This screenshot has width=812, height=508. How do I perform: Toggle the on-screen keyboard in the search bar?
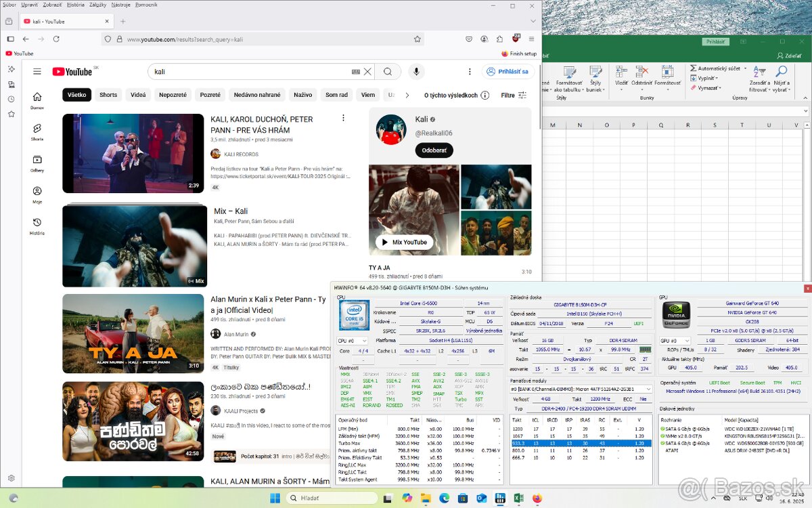[x=355, y=70]
